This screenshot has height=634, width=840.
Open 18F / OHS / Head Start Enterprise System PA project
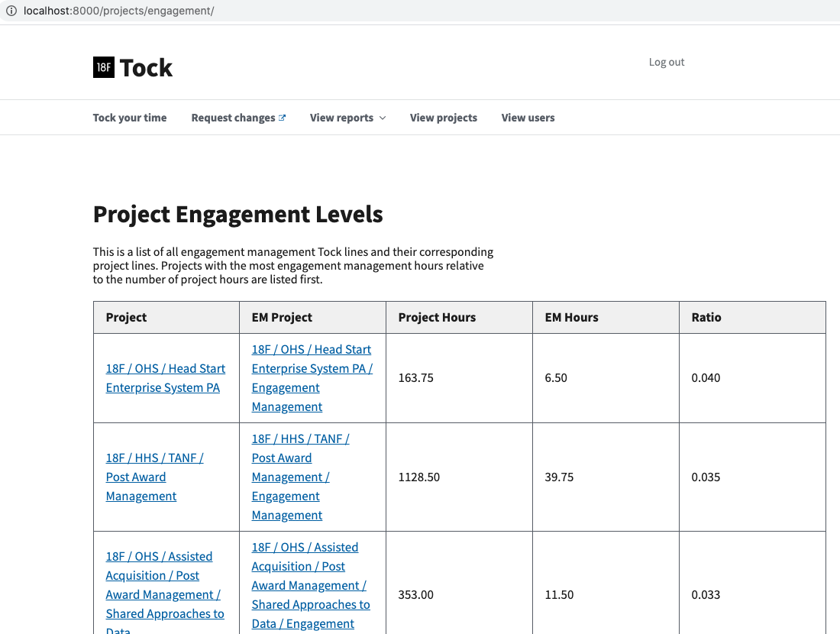click(165, 378)
